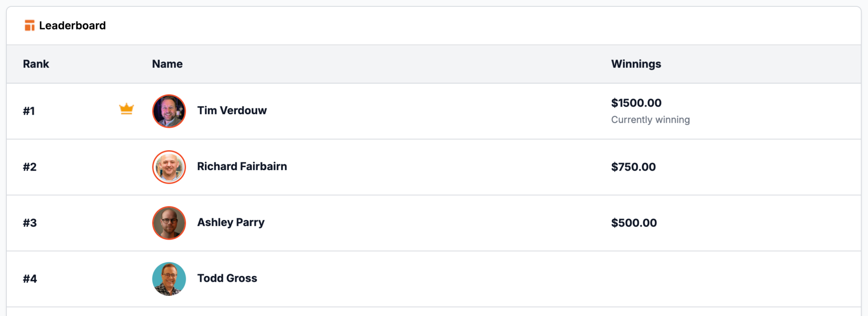This screenshot has width=868, height=316.
Task: Click the $1500.00 winnings amount
Action: [636, 103]
